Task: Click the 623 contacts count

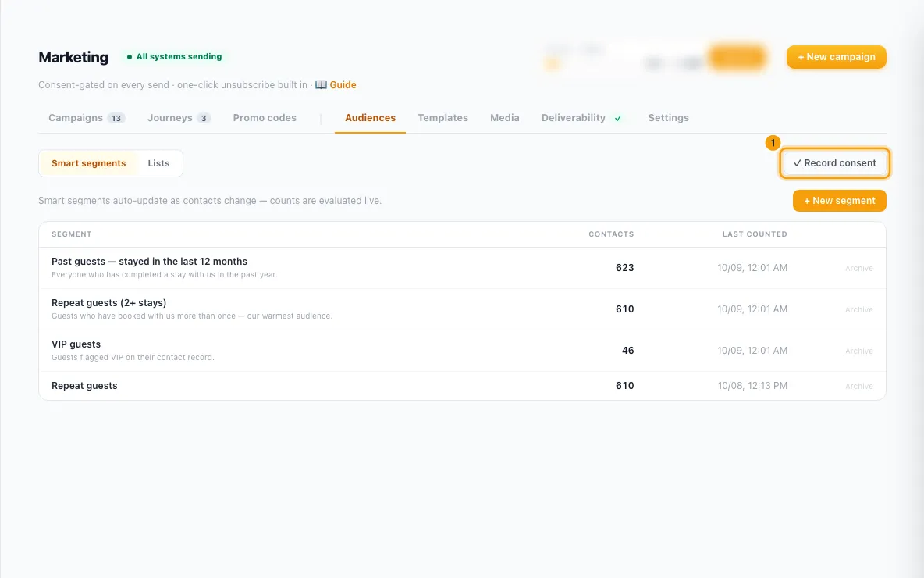Action: [624, 268]
